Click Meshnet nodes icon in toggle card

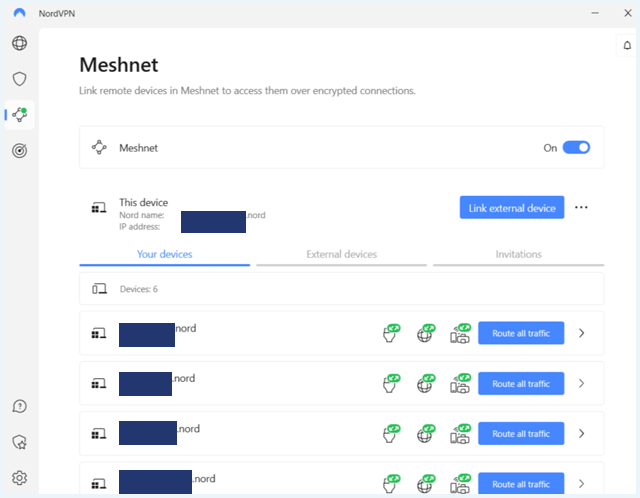pos(99,147)
